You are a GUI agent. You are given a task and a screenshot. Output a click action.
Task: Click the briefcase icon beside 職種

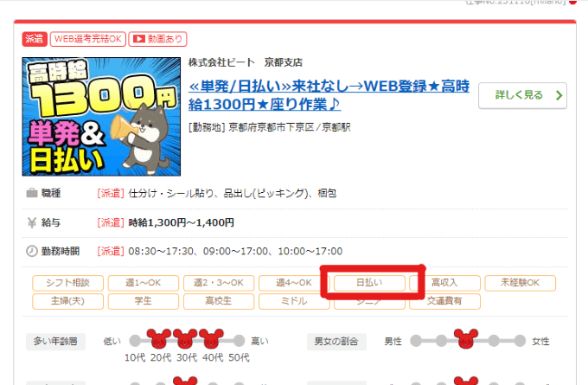click(x=32, y=193)
